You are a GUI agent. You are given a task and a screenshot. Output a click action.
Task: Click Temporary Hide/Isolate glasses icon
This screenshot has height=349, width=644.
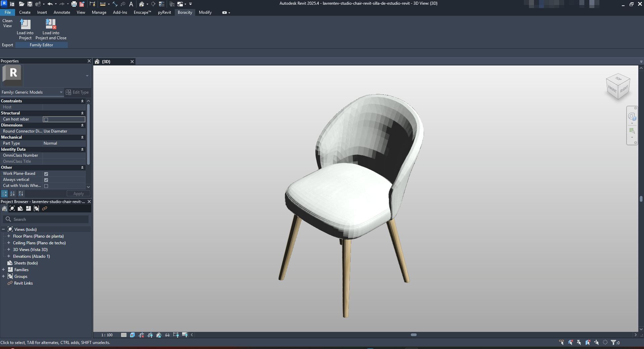click(x=167, y=335)
